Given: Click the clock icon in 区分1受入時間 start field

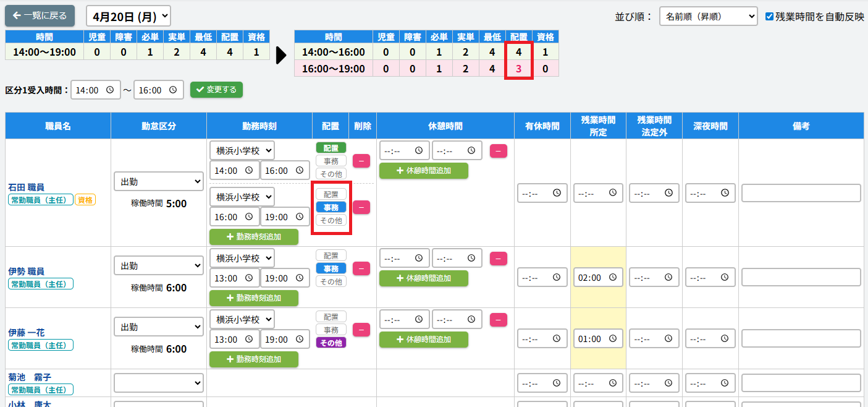Looking at the screenshot, I should [x=110, y=90].
